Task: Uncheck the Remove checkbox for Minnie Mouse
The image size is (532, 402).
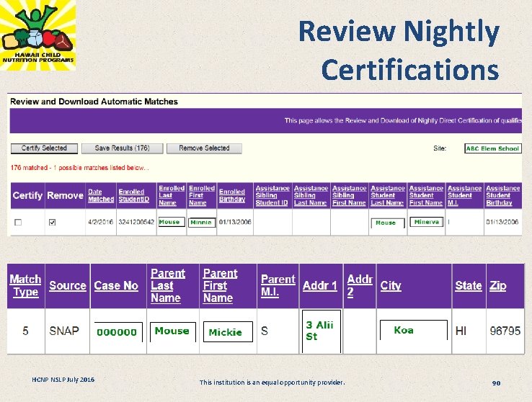Action: click(52, 223)
